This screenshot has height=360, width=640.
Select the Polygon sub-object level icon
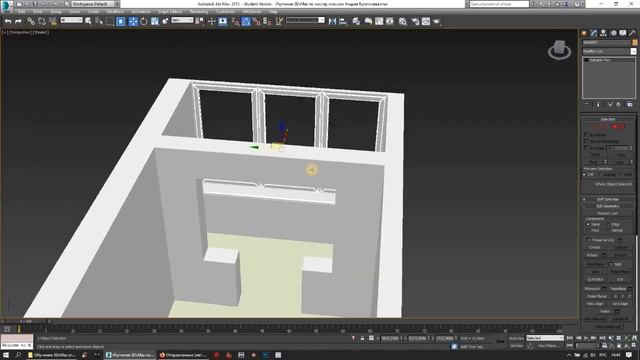click(615, 127)
